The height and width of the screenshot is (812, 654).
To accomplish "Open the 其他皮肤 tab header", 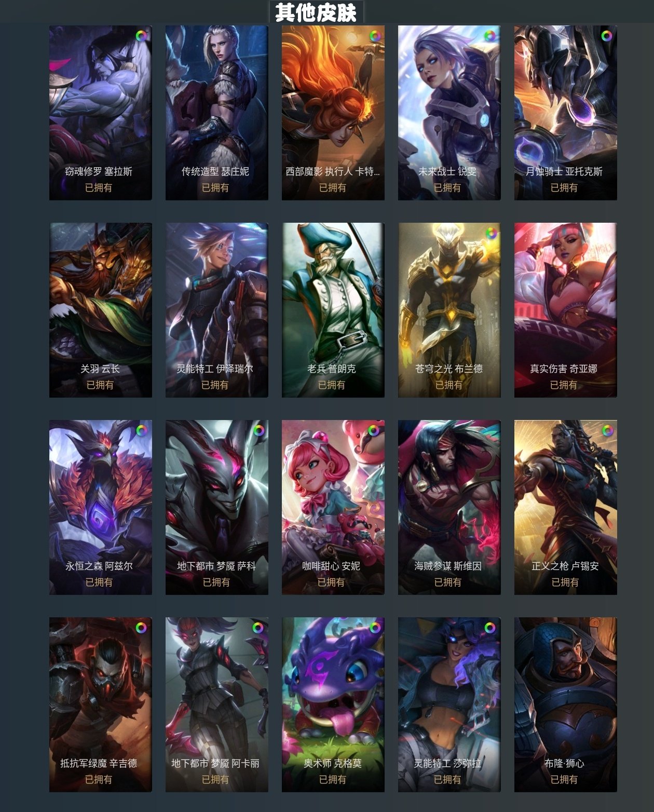I will click(316, 12).
